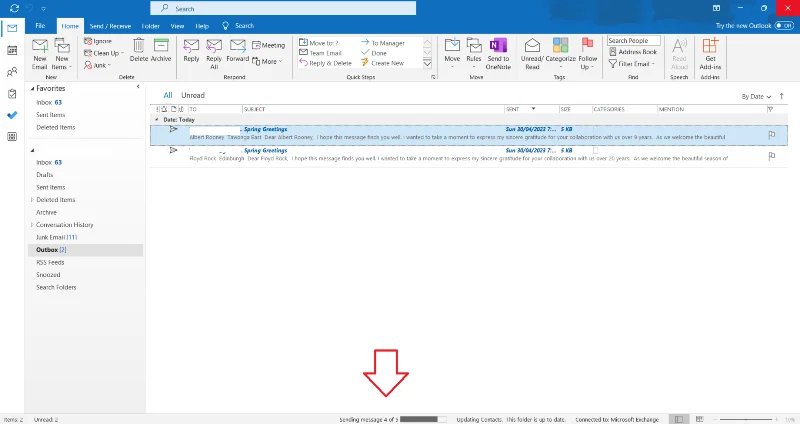Image resolution: width=800 pixels, height=424 pixels.
Task: Click the Rules icon
Action: click(474, 46)
